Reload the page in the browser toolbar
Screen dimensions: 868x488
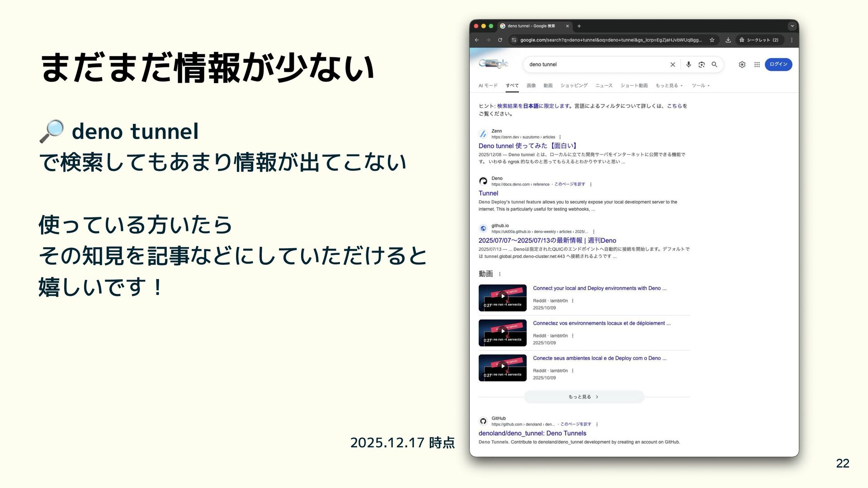[x=500, y=40]
